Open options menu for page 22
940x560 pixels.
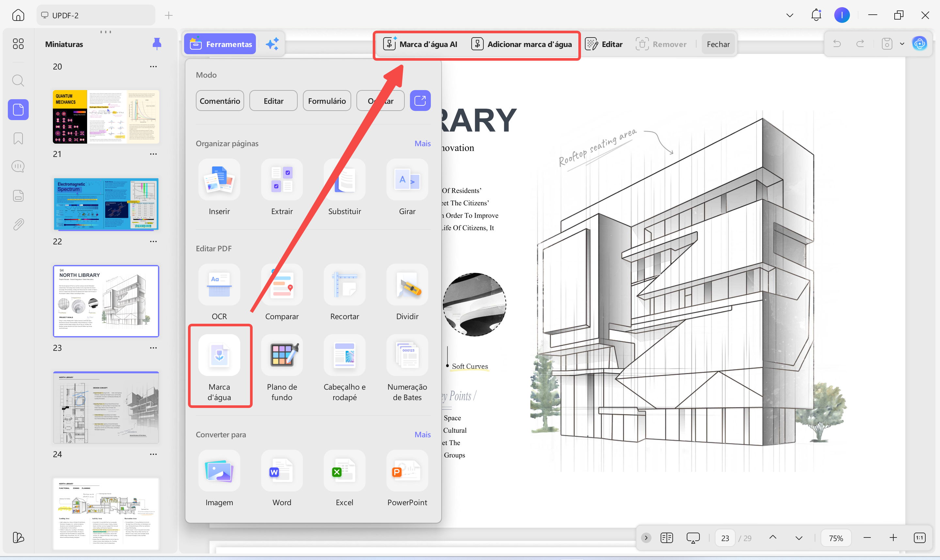tap(153, 241)
